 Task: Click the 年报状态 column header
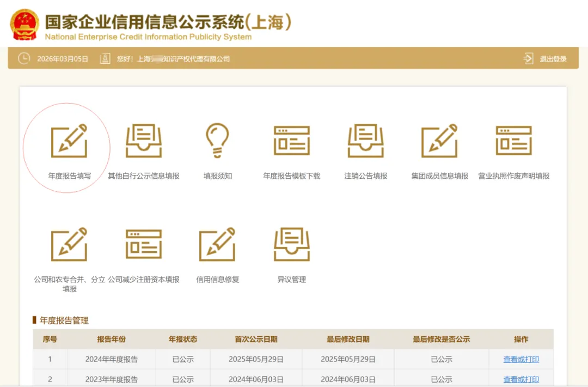(183, 340)
